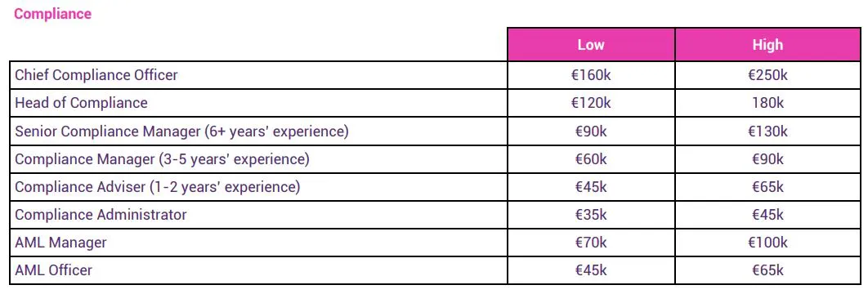
Task: Select the Senior Compliance Manager row label
Action: tap(181, 131)
